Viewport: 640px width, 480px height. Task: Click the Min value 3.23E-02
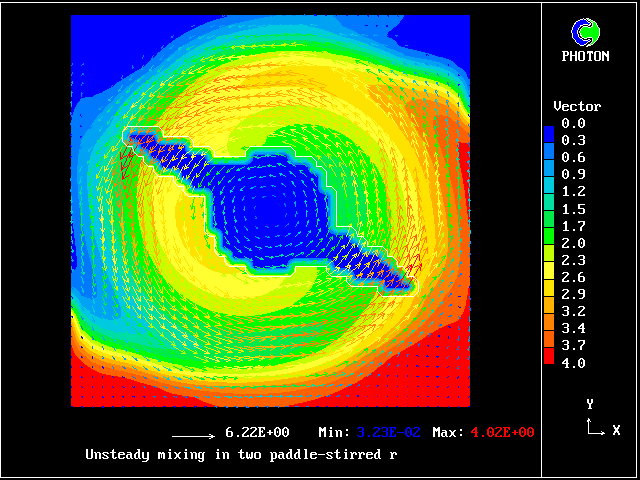[x=391, y=433]
